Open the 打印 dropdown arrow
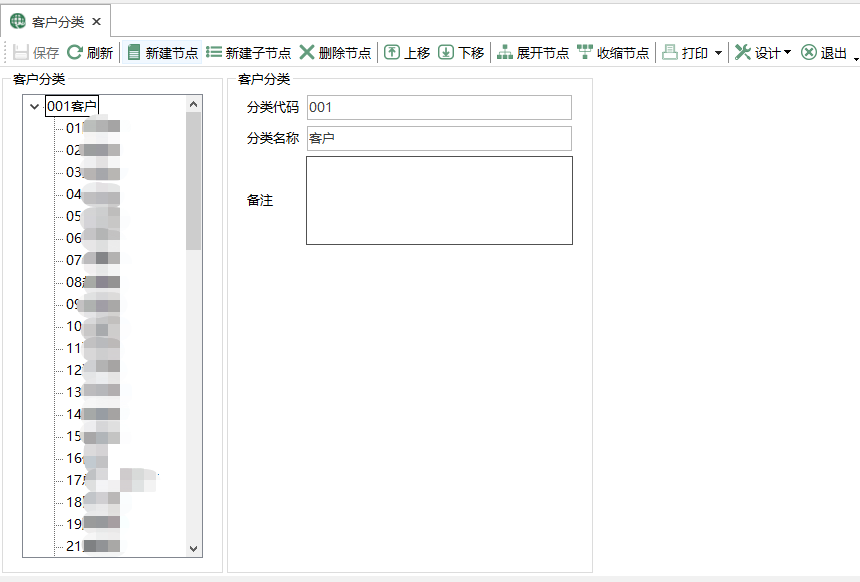The image size is (860, 582). tap(718, 53)
